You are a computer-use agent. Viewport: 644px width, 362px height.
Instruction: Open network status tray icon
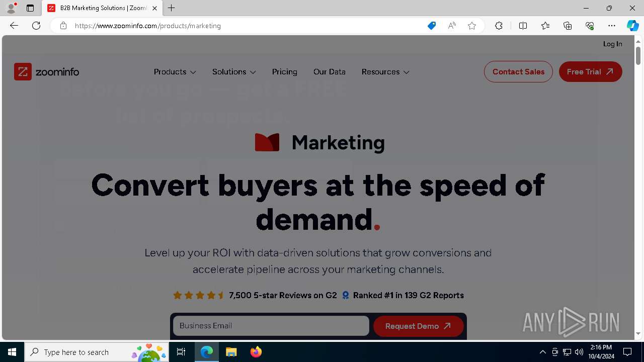567,352
